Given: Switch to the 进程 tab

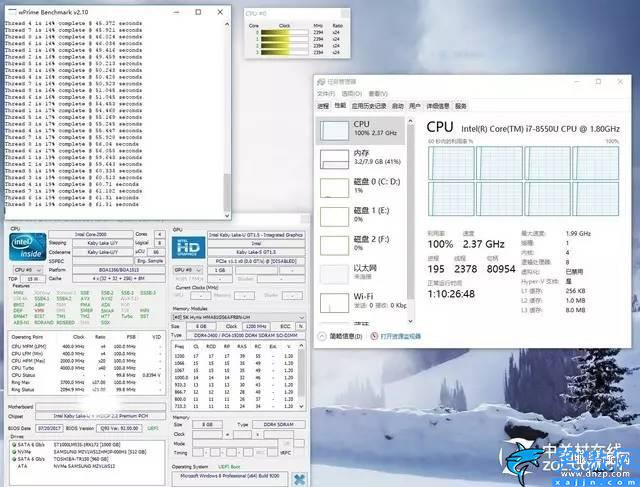Looking at the screenshot, I should pyautogui.click(x=323, y=106).
